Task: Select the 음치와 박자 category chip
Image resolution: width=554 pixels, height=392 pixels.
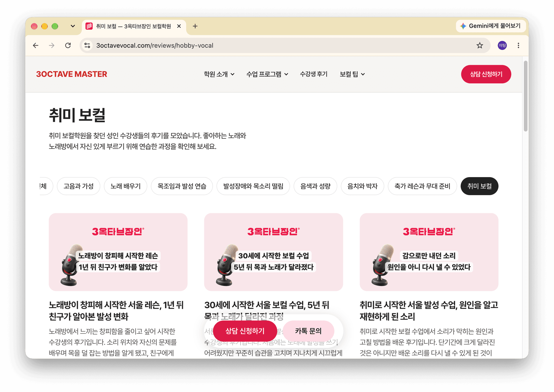Action: [x=362, y=186]
